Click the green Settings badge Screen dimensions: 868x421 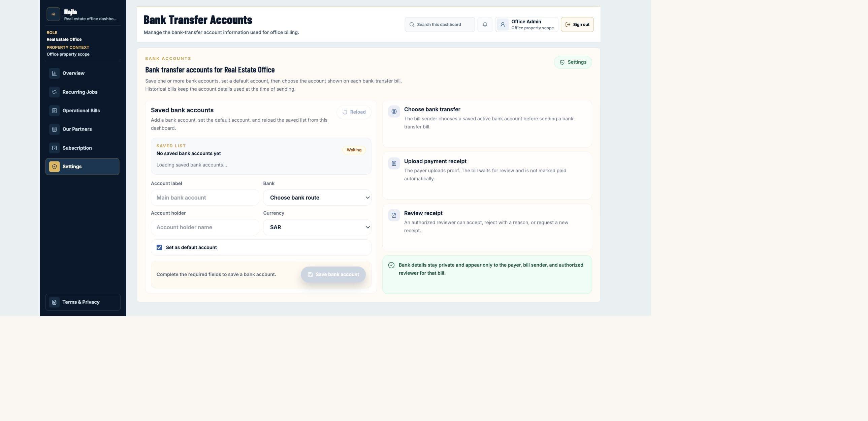click(x=573, y=62)
